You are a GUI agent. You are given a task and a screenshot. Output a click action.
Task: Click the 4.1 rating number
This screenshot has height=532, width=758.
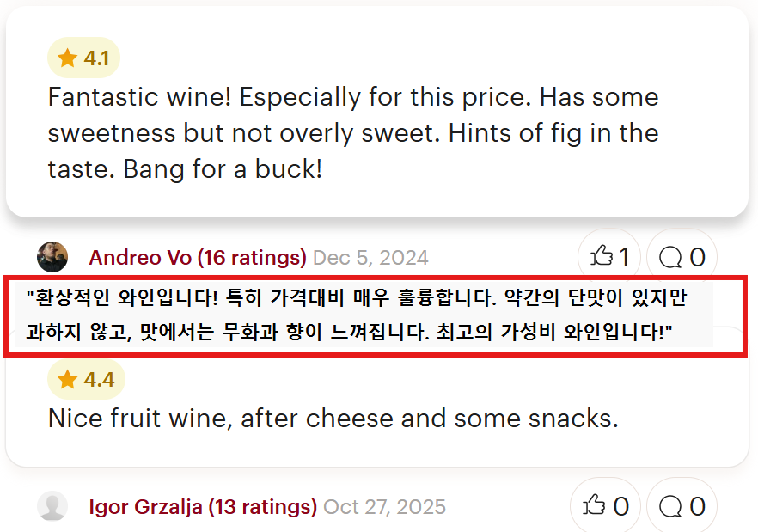[x=96, y=58]
